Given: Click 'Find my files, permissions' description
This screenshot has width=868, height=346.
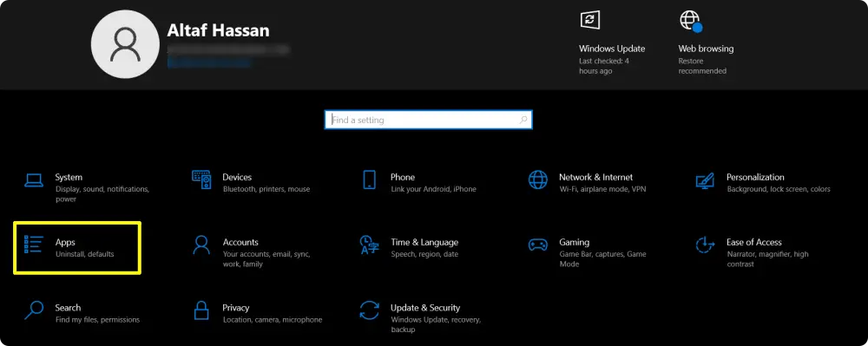Looking at the screenshot, I should pyautogui.click(x=97, y=319).
